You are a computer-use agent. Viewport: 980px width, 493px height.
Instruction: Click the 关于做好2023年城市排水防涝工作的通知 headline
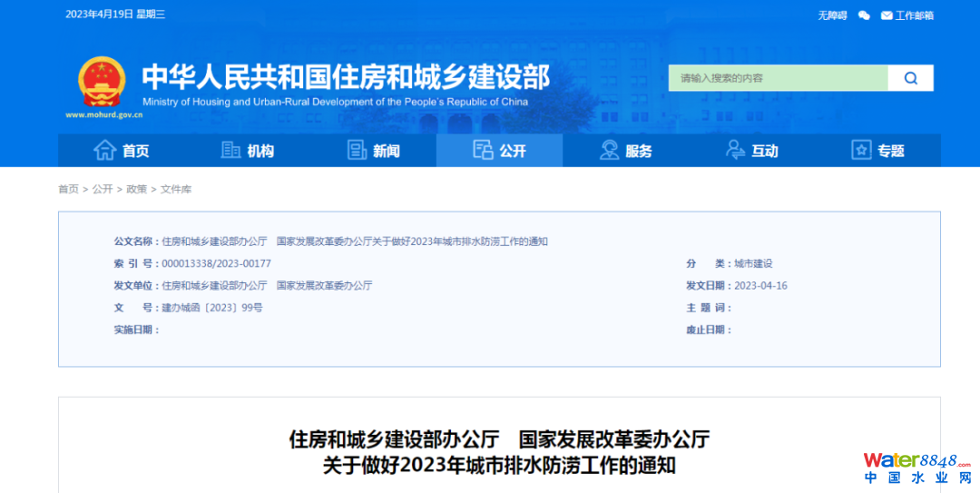pos(499,466)
